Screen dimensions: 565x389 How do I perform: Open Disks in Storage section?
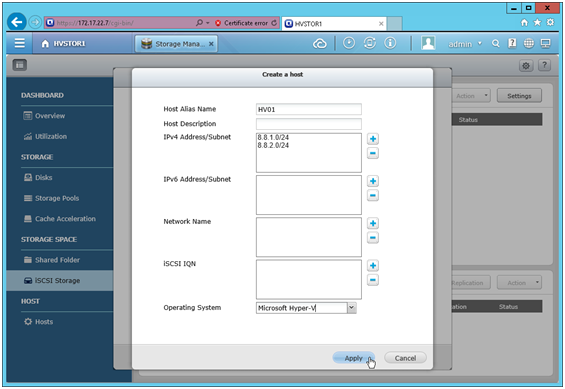pos(38,178)
